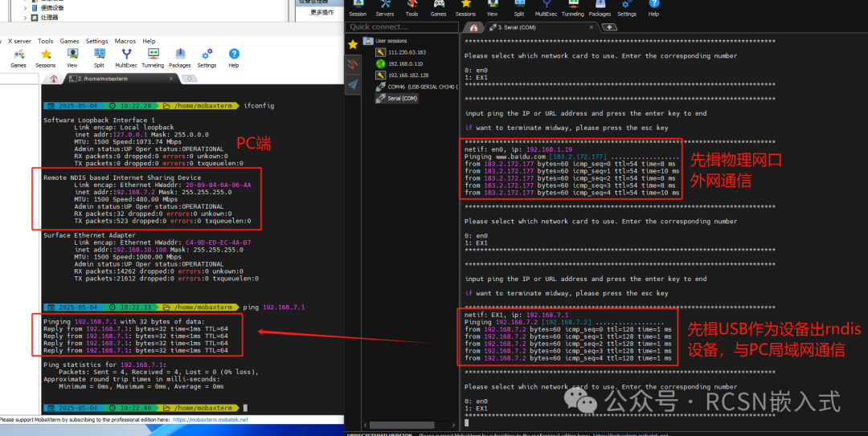Click the Servers icon in the dark MobaXterm toolbar
Screen dimensions: 868x436
(x=385, y=8)
